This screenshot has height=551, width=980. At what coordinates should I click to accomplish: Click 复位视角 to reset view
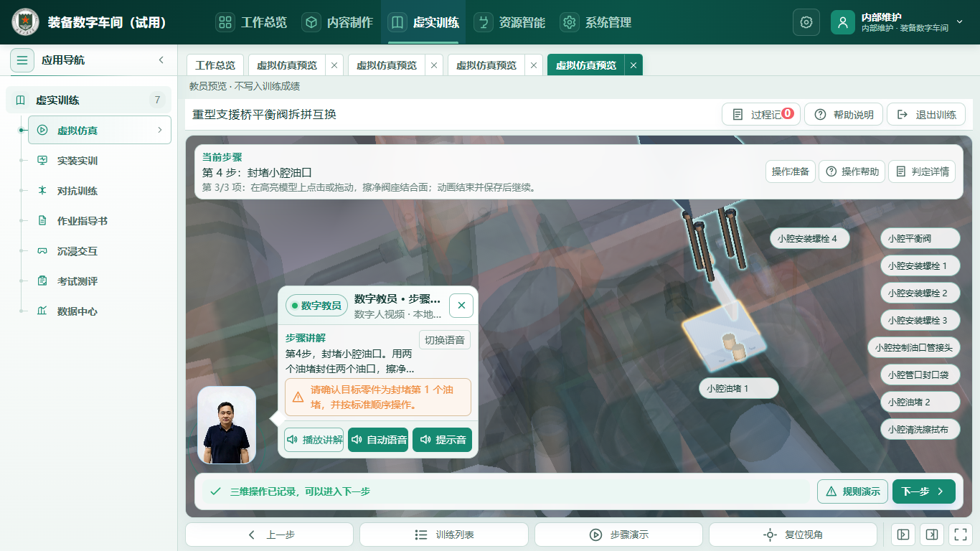tap(793, 534)
